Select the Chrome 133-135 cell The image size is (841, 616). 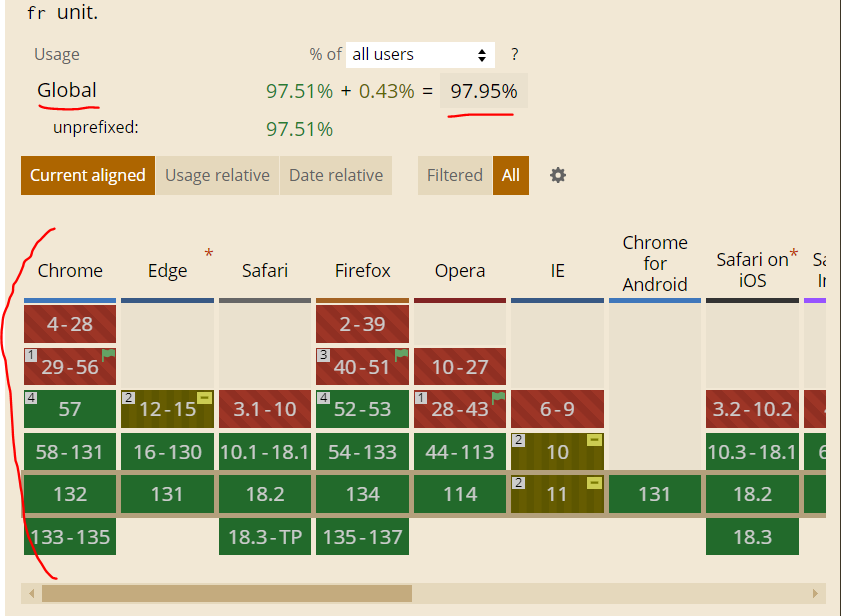tap(70, 537)
